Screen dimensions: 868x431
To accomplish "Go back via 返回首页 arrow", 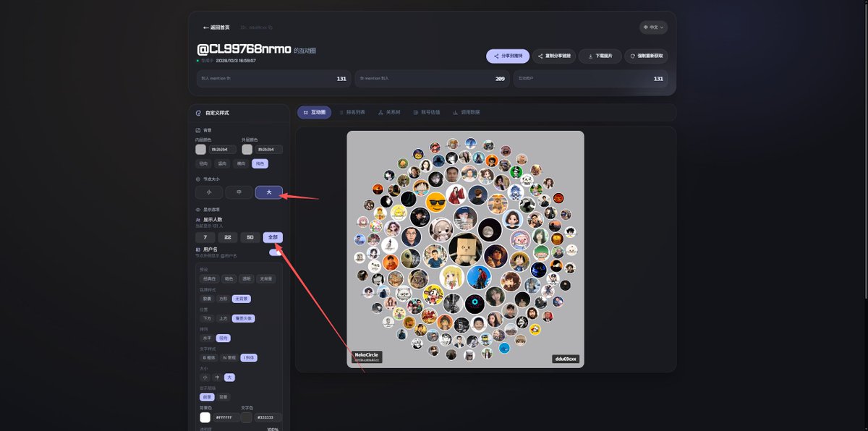I will 206,27.
